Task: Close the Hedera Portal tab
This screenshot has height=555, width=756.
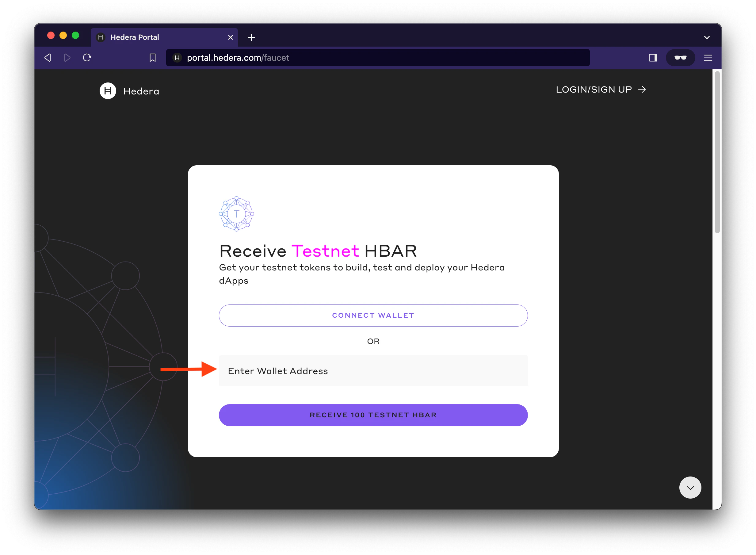Action: (231, 37)
